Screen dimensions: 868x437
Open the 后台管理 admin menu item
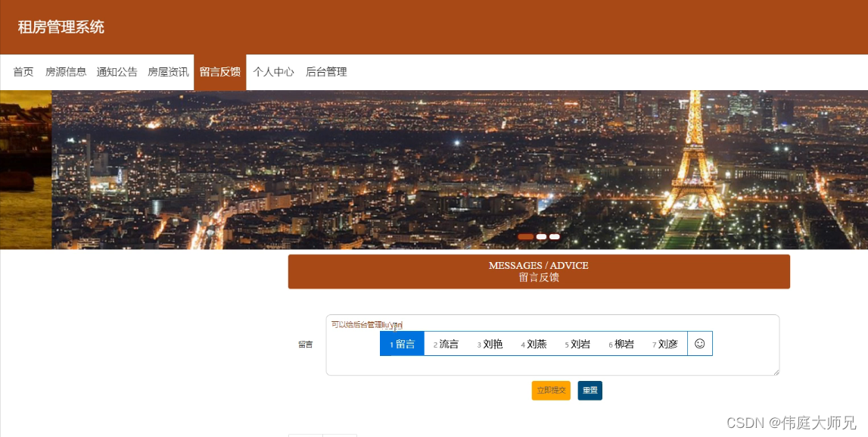(x=327, y=72)
